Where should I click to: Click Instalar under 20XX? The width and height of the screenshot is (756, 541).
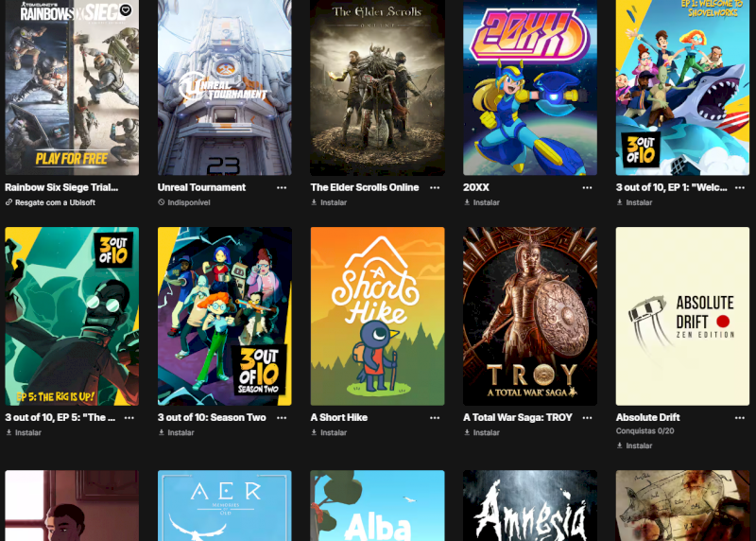(x=482, y=202)
